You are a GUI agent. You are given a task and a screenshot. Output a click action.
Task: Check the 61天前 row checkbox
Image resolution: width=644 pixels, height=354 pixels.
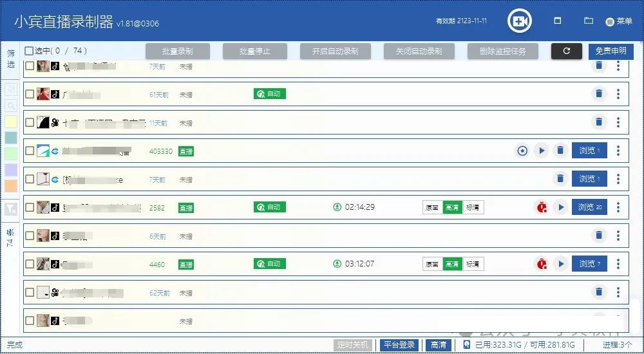(30, 94)
